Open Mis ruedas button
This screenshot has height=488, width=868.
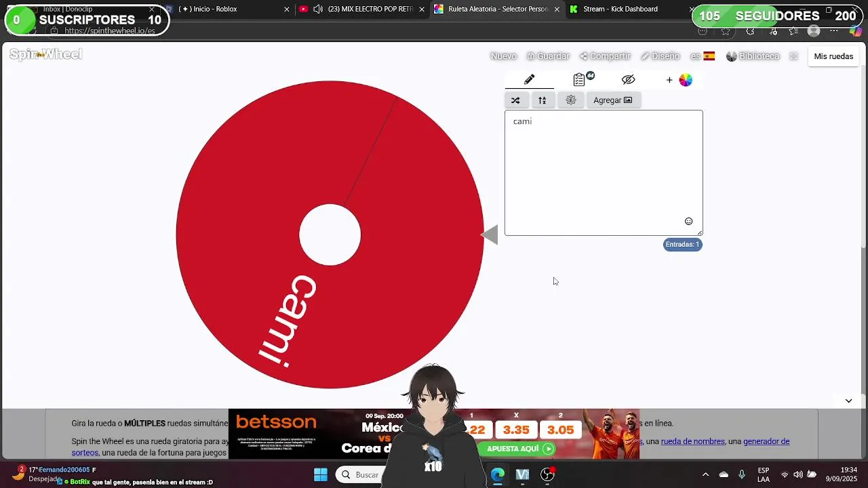tap(833, 56)
